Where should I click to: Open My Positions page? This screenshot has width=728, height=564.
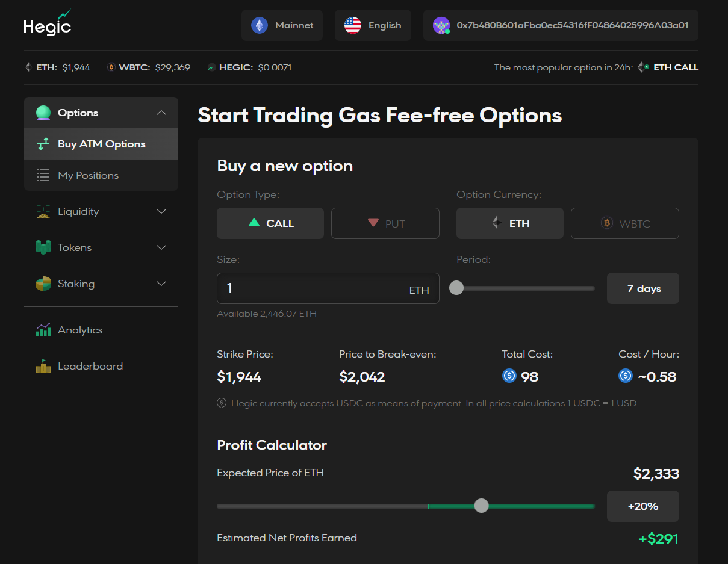(x=101, y=175)
